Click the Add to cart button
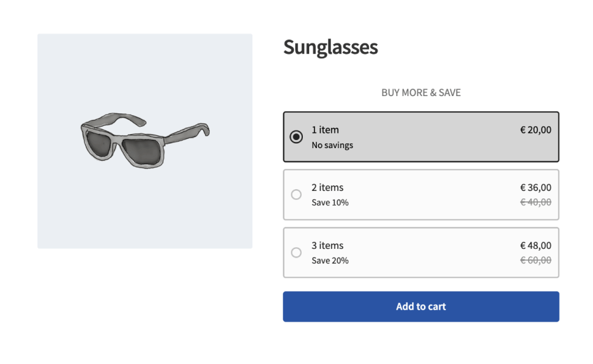 [x=421, y=306]
